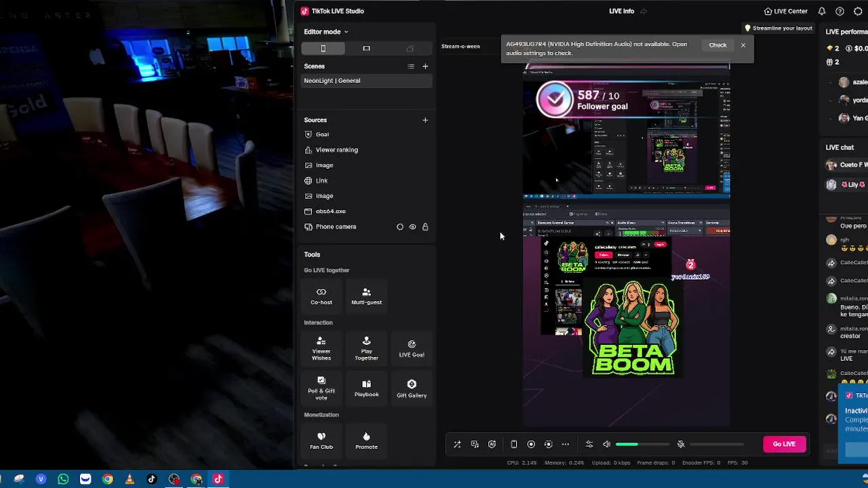Screen dimensions: 868x488
Task: Click Streamline your layout tip
Action: [x=778, y=28]
